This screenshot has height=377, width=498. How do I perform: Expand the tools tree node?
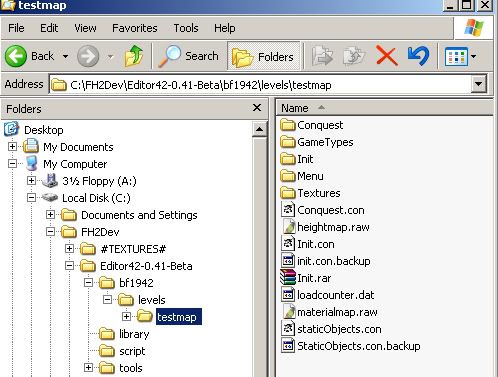click(x=88, y=367)
